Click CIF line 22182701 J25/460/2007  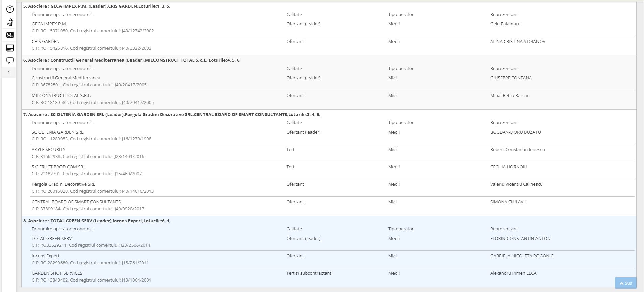(87, 174)
